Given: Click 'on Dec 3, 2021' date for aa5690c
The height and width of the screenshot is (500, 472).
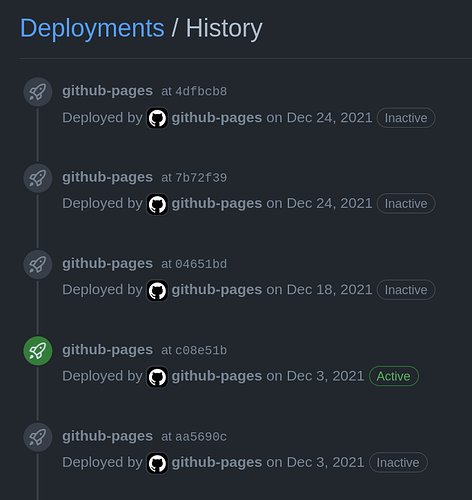Looking at the screenshot, I should [315, 463].
